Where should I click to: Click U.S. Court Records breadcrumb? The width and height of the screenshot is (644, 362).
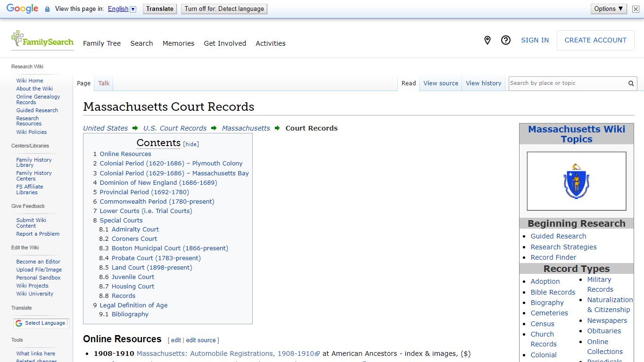175,128
